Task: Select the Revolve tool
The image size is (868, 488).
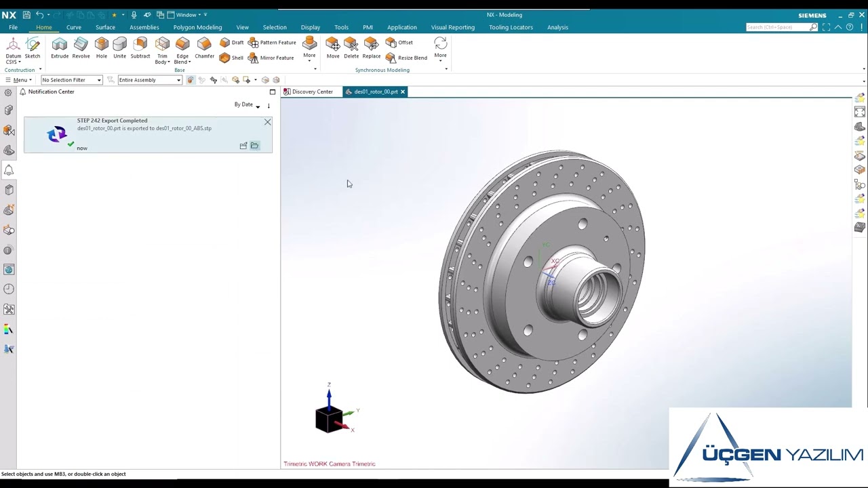Action: point(81,47)
